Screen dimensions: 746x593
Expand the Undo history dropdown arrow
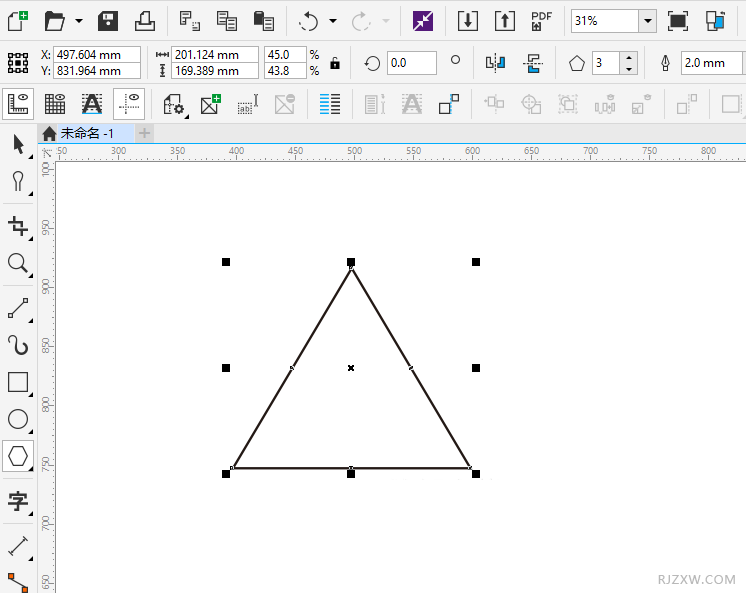333,21
